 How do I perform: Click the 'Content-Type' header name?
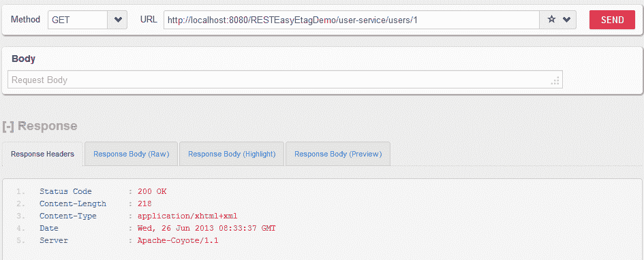click(x=67, y=216)
